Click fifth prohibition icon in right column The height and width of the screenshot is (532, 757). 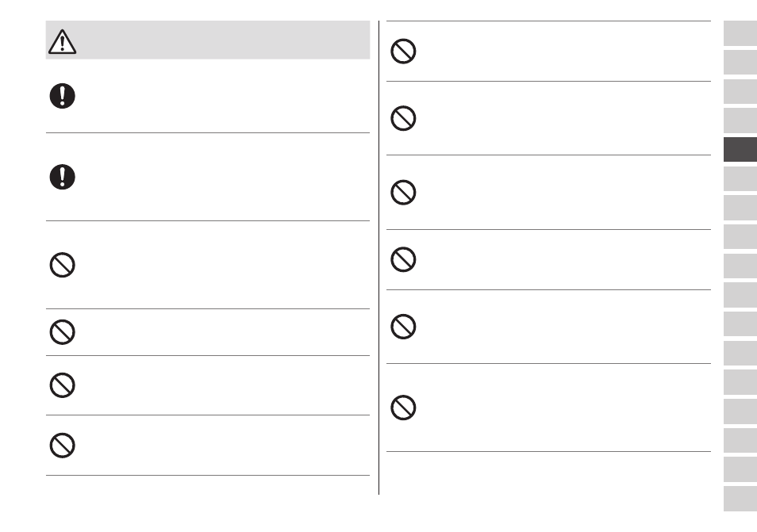coord(403,327)
